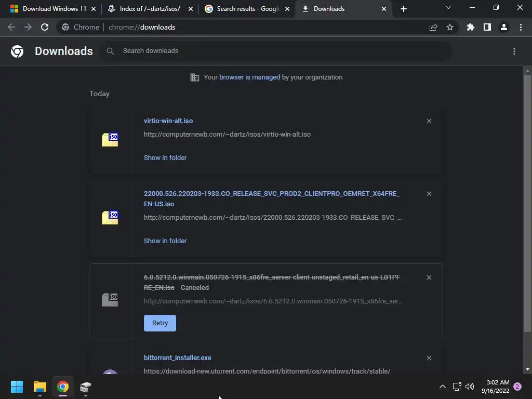Go forward to next page

point(28,27)
